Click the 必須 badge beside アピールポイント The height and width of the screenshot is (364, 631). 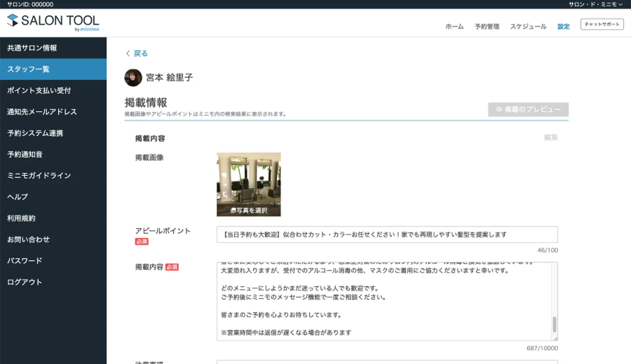(142, 242)
